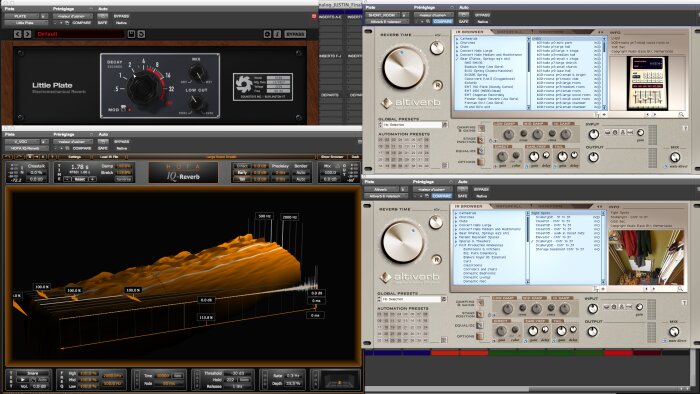Click Show Browser in HOFA IQ-Reverb
This screenshot has height=394, width=700.
[x=333, y=157]
